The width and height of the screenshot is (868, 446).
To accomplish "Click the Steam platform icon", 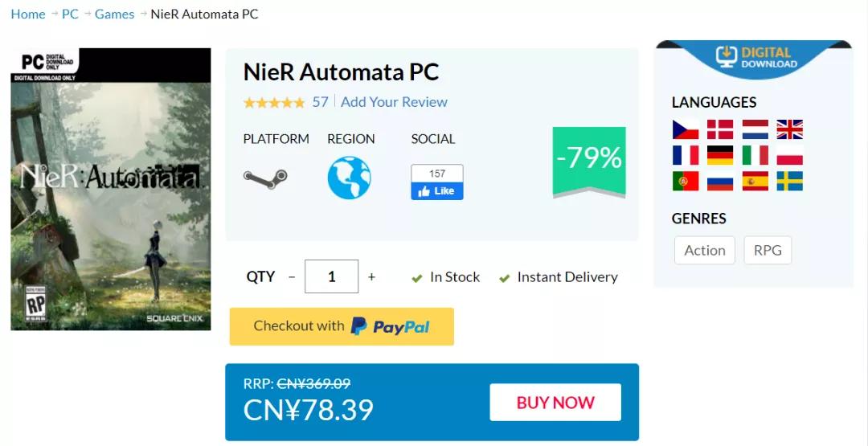I will coord(265,177).
